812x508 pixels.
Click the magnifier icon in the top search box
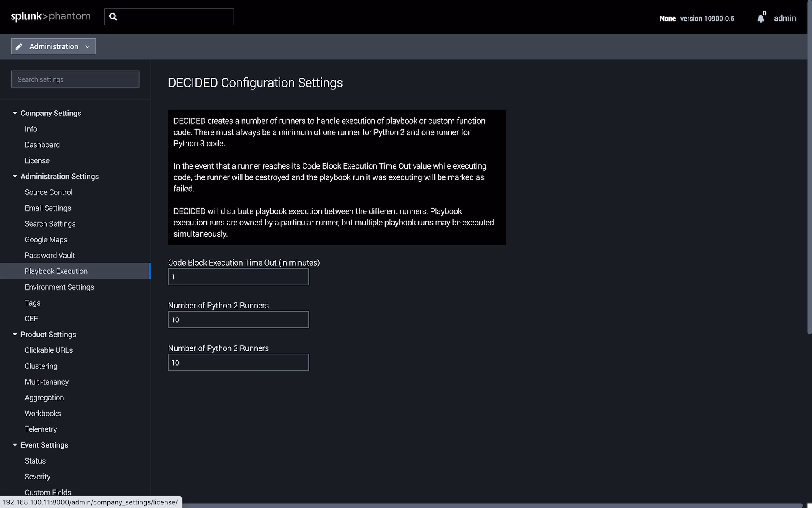(113, 17)
